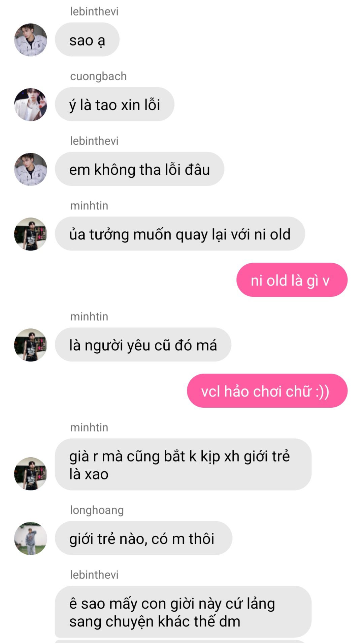The width and height of the screenshot is (362, 644).
Task: Select the pink 'ni old là gì v' bubble
Action: pos(292,280)
